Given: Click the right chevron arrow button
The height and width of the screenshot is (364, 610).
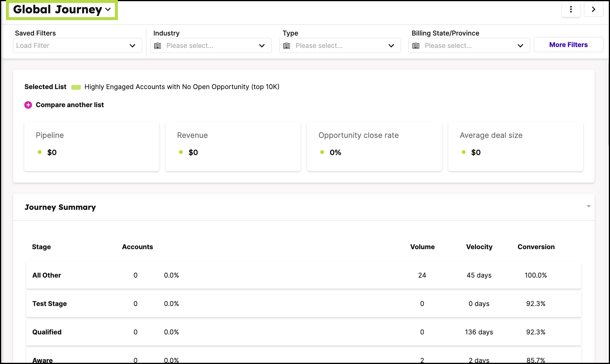Looking at the screenshot, I should point(593,9).
